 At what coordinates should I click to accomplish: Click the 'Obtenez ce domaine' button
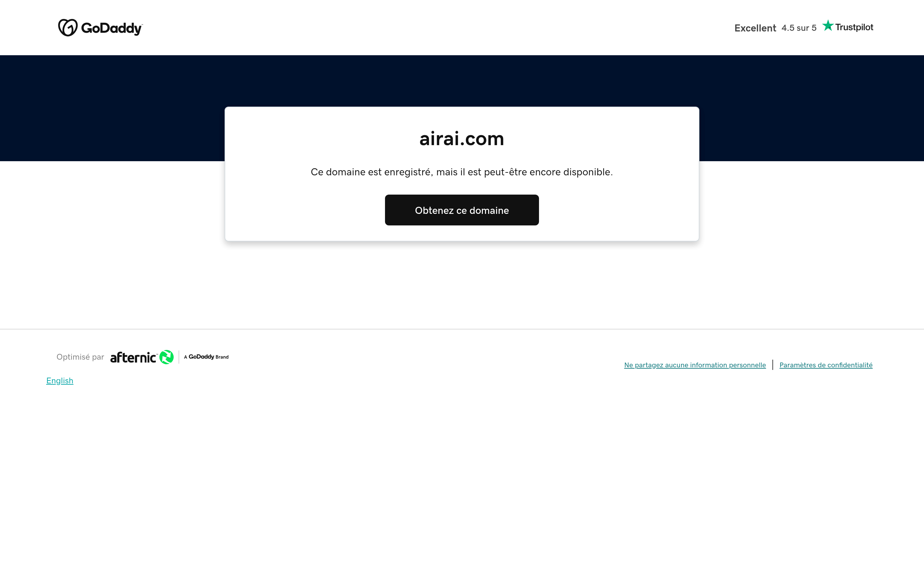[462, 210]
